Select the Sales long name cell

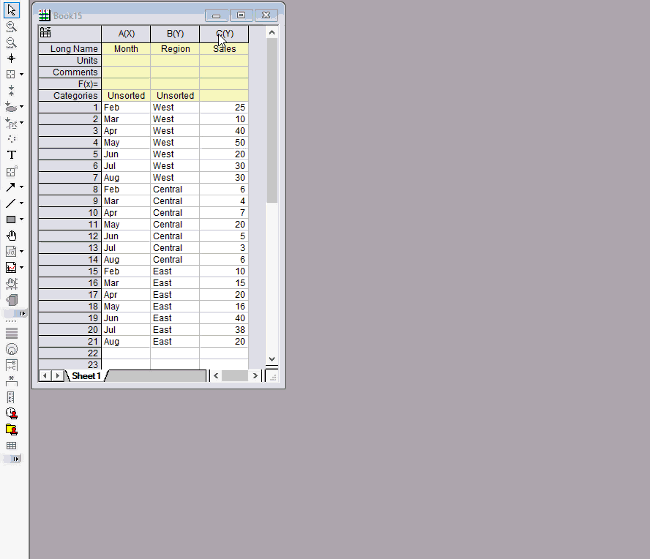224,49
